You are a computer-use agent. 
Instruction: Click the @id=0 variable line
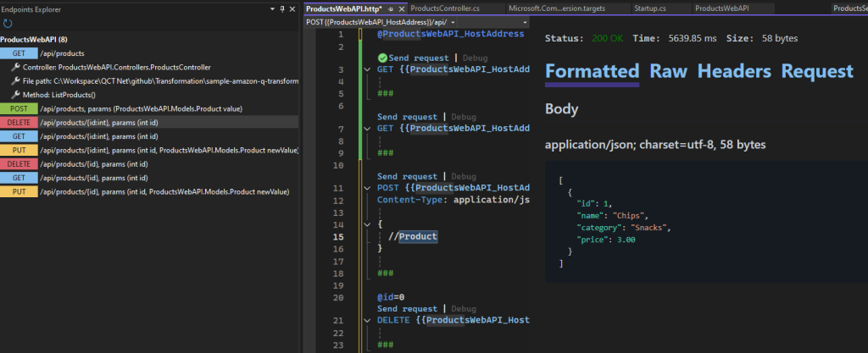point(391,296)
